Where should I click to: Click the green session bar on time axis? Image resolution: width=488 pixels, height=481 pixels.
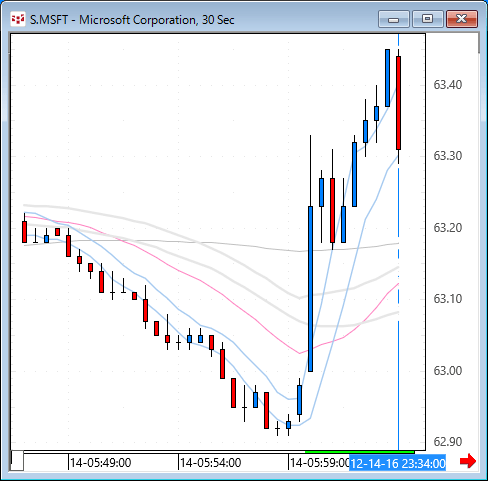(x=360, y=452)
